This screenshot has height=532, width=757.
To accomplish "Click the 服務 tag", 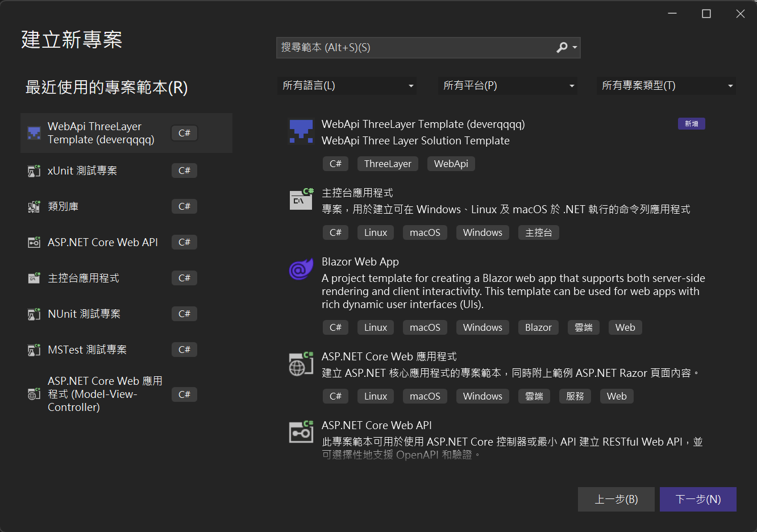I will (575, 396).
